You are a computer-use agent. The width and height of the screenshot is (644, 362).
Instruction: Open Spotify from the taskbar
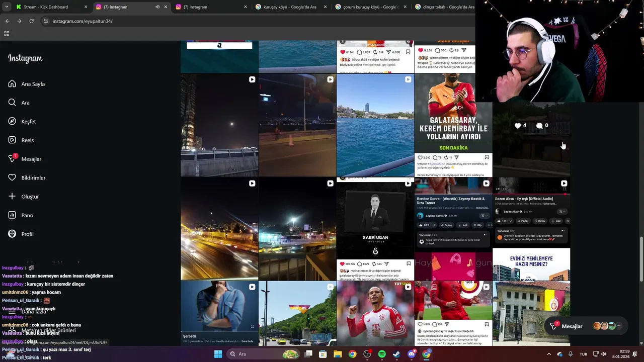coord(382,354)
